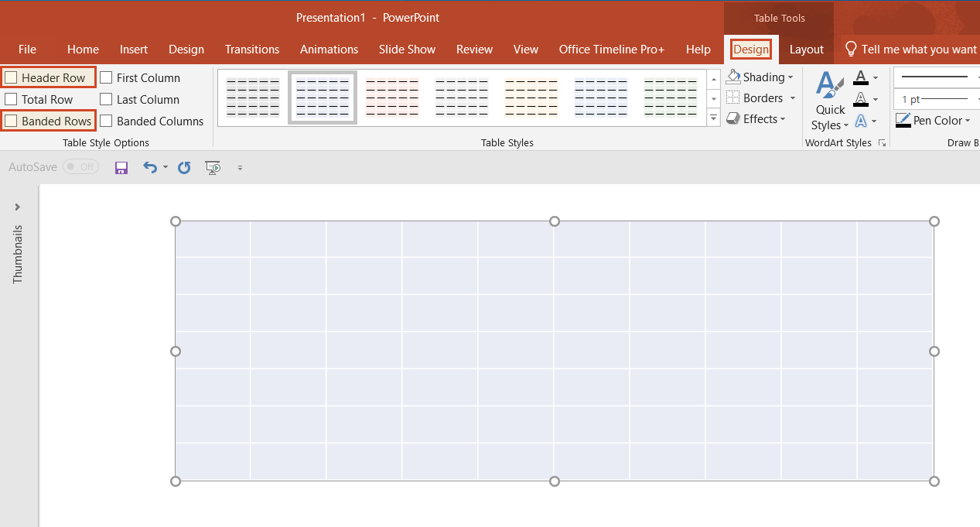
Task: Start slideshow from beginning icon
Action: pyautogui.click(x=213, y=167)
